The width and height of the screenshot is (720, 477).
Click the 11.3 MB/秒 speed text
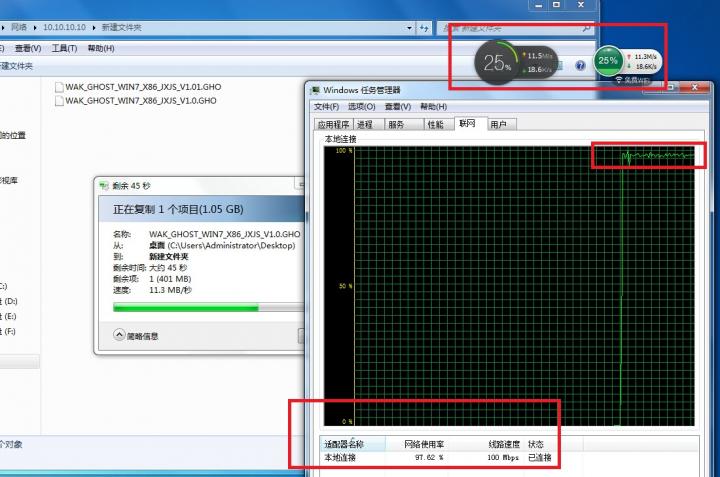170,290
